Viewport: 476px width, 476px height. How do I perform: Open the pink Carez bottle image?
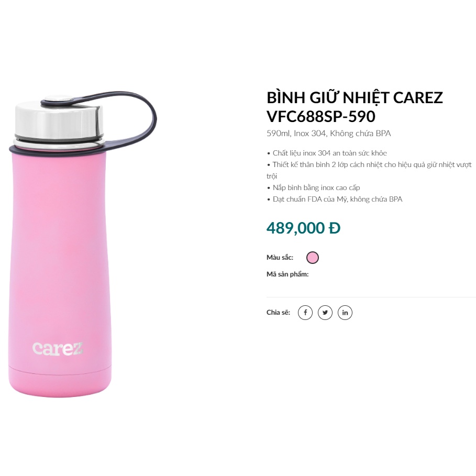(x=83, y=243)
